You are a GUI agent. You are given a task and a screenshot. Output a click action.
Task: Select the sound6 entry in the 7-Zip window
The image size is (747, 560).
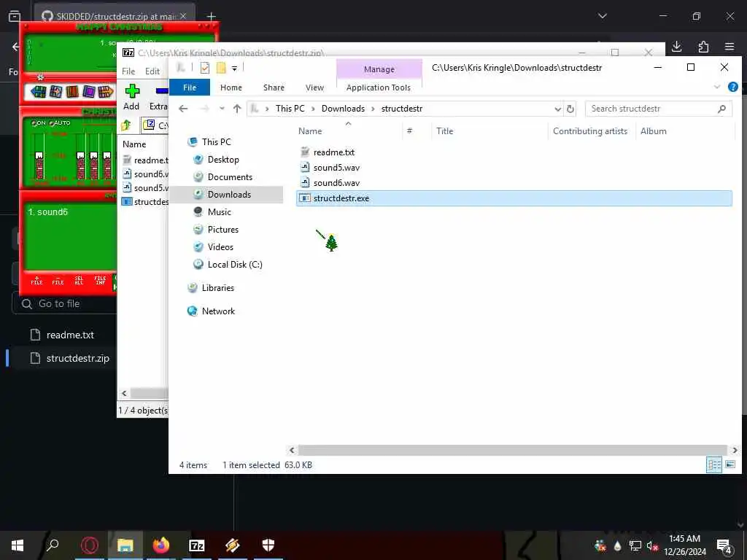[145, 174]
